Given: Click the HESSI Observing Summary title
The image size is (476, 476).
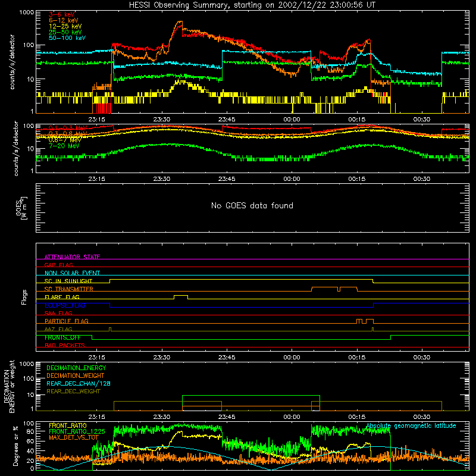Looking at the screenshot, I should click(x=252, y=5).
